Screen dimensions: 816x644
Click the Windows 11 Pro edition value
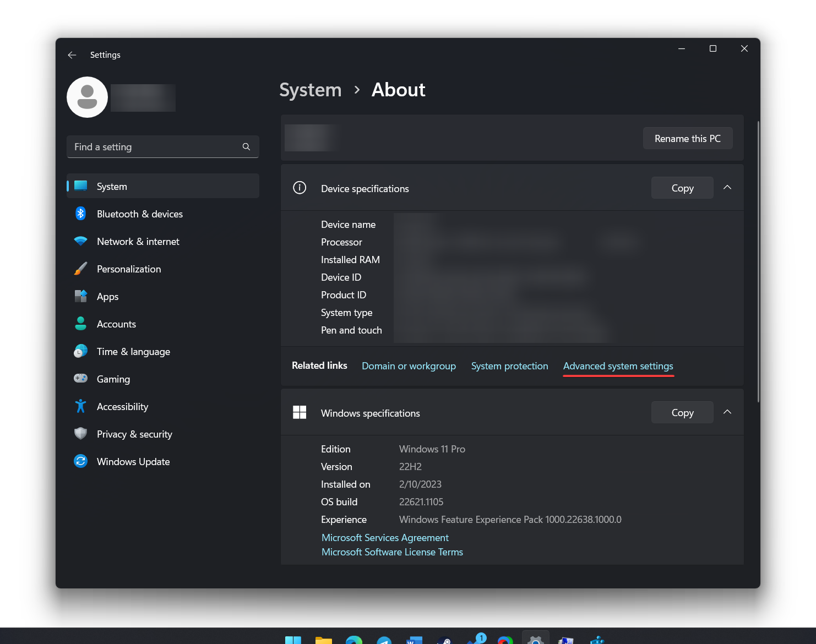pos(432,449)
